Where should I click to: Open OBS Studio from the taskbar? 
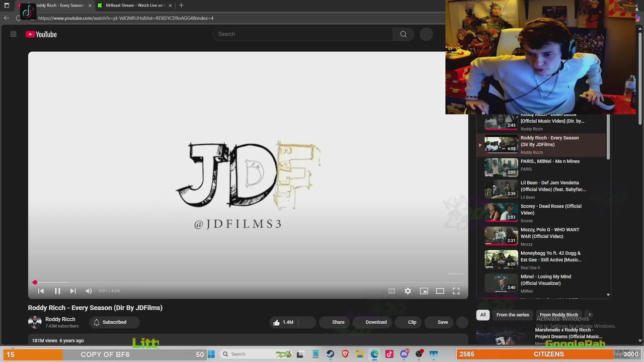tap(419, 354)
